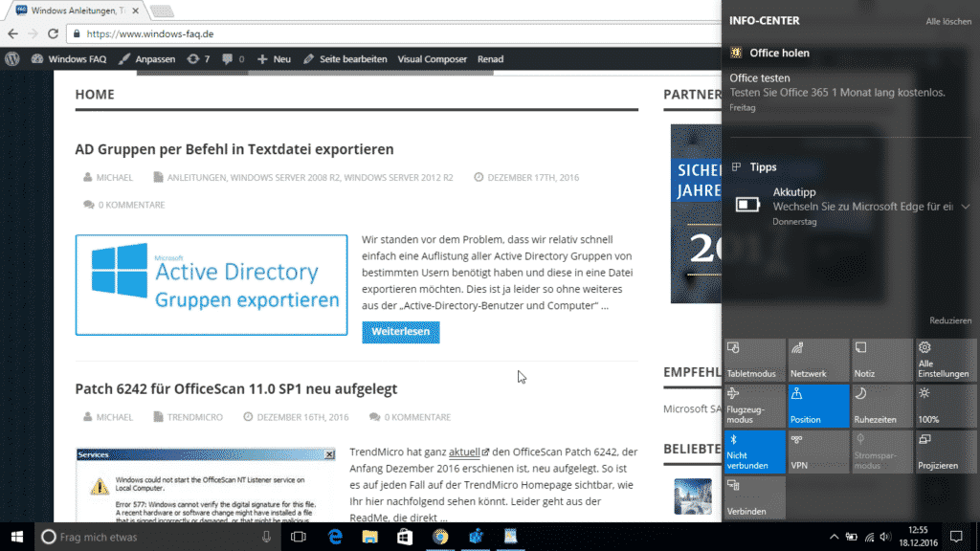This screenshot has height=551, width=980.
Task: Launch Microsoft Edge from taskbar
Action: pos(335,537)
